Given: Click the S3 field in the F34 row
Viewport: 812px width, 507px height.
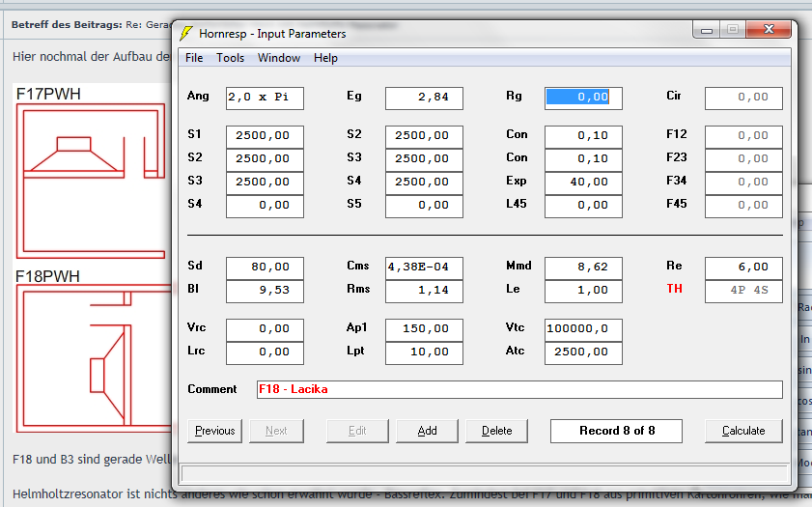Looking at the screenshot, I should click(265, 183).
